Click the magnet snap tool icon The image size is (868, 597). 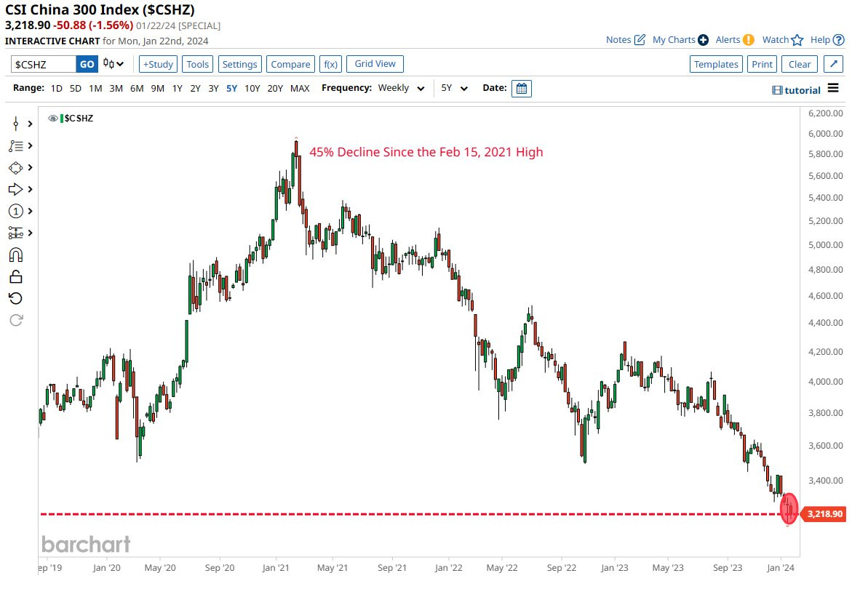pyautogui.click(x=16, y=255)
